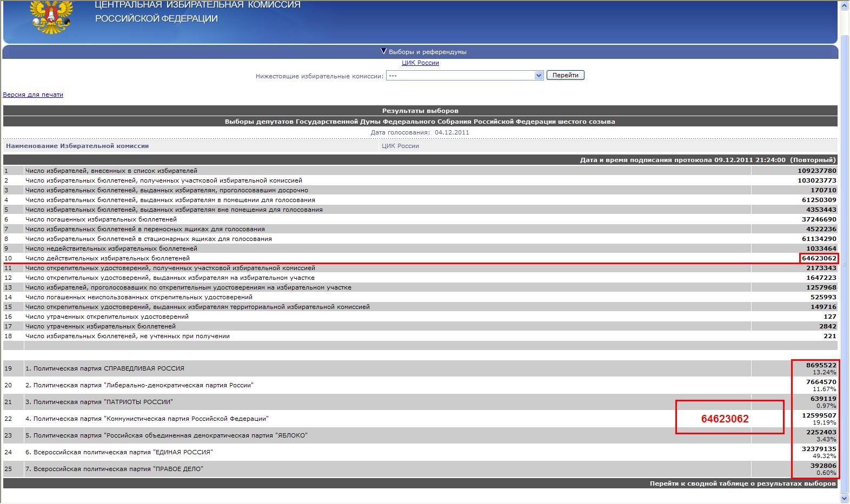This screenshot has width=850, height=504.
Task: Select the vote count 639119
Action: click(824, 399)
